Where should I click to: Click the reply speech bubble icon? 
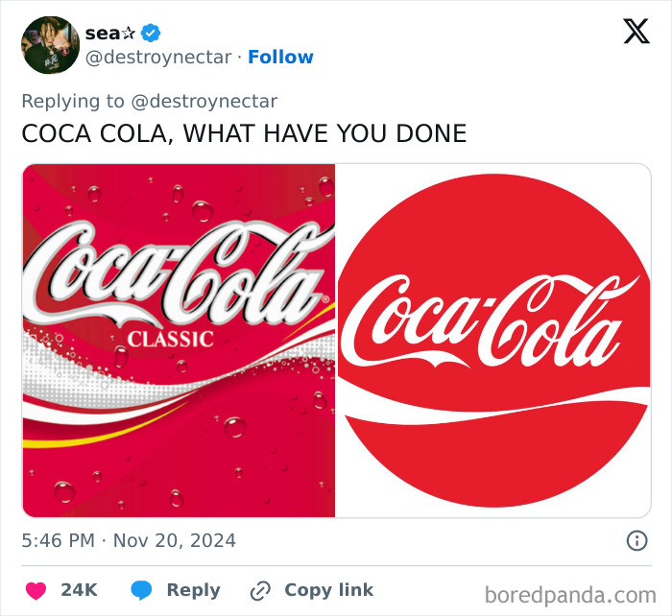pos(141,590)
